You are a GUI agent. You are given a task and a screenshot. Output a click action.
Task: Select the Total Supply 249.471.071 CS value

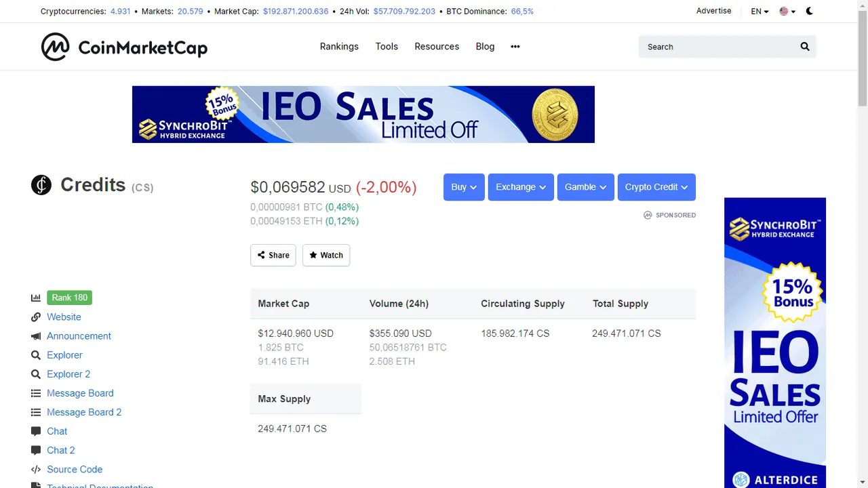pos(627,333)
